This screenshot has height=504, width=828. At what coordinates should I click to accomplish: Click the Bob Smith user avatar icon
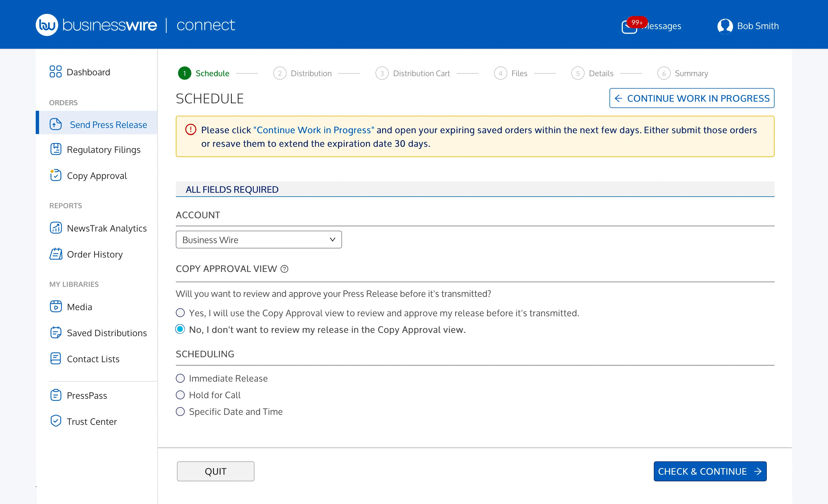click(725, 26)
